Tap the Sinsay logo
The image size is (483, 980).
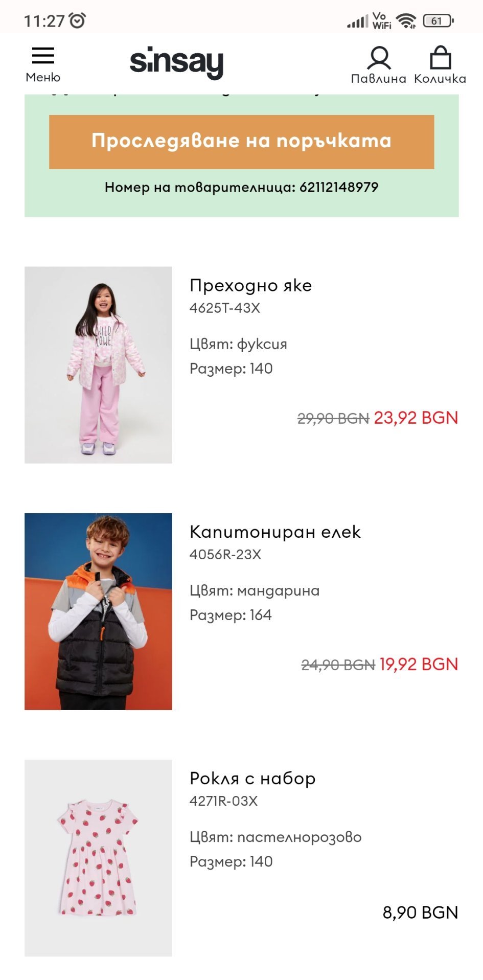(176, 63)
